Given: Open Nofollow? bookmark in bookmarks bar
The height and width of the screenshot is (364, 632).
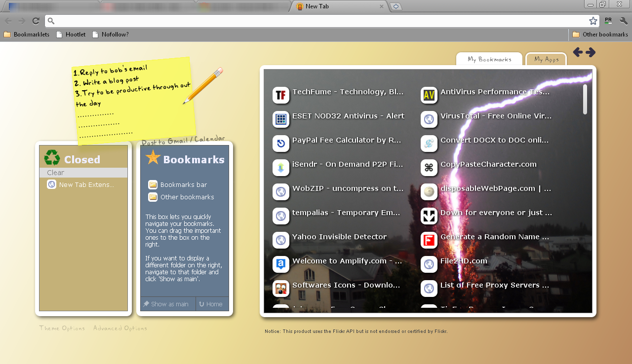Looking at the screenshot, I should (x=110, y=35).
